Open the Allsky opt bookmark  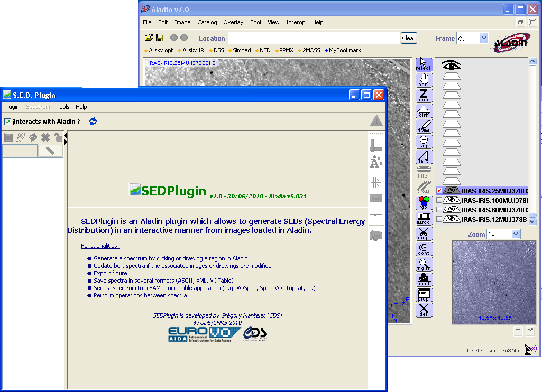[159, 50]
